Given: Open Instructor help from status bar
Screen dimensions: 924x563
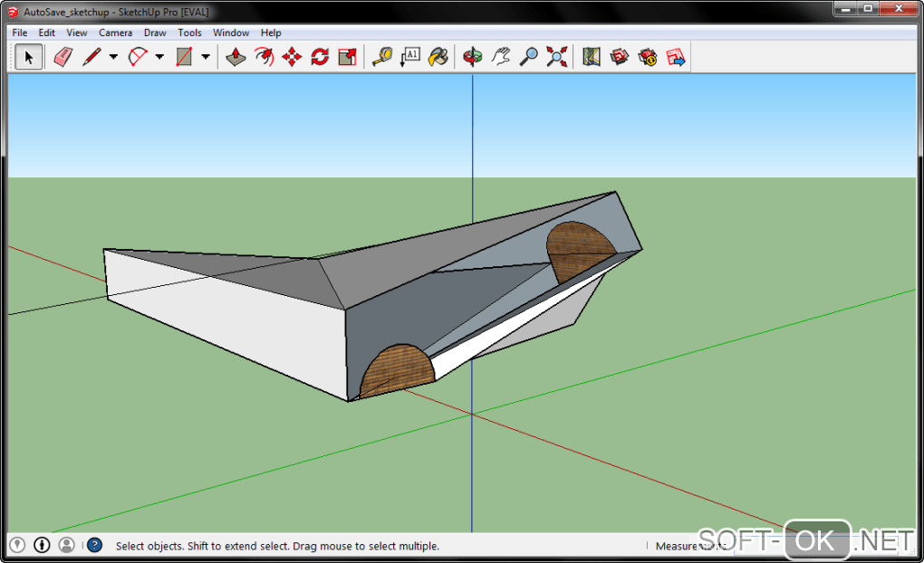Looking at the screenshot, I should point(94,545).
